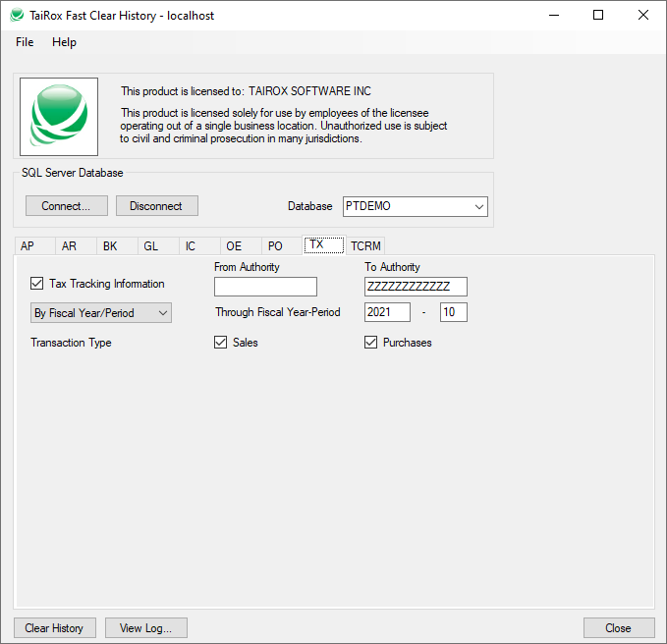667x644 pixels.
Task: Minimize the TaiRox window
Action: pyautogui.click(x=554, y=16)
